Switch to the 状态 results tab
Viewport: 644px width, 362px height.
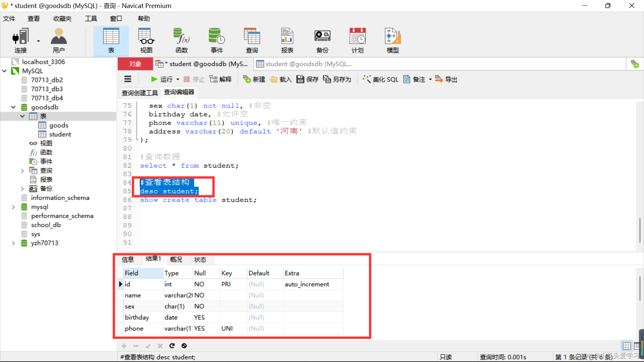tap(200, 259)
